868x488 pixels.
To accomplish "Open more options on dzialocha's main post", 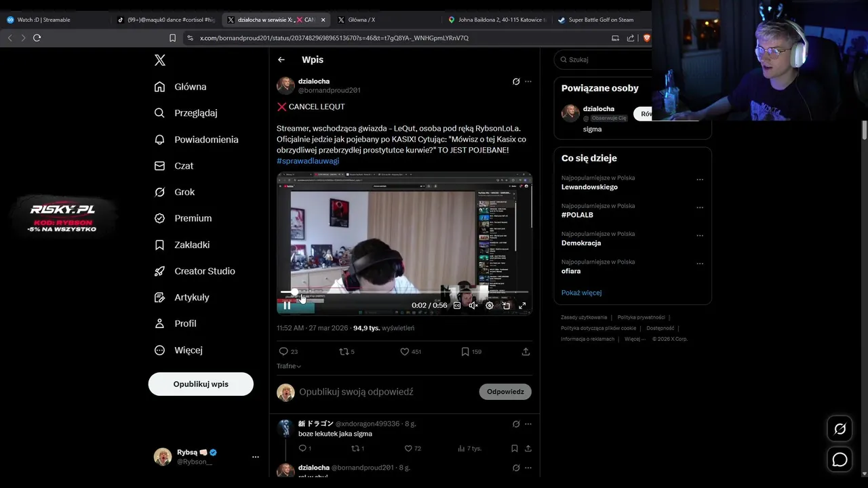I will click(528, 81).
